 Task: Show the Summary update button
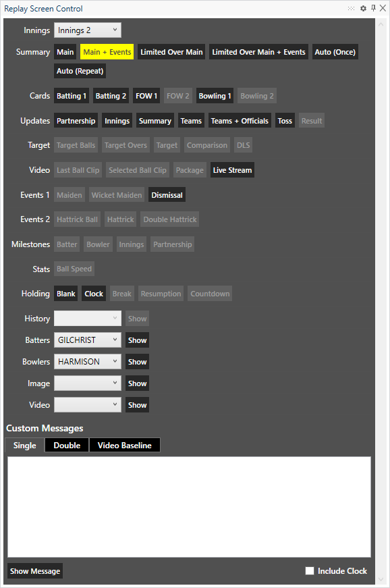pyautogui.click(x=155, y=121)
